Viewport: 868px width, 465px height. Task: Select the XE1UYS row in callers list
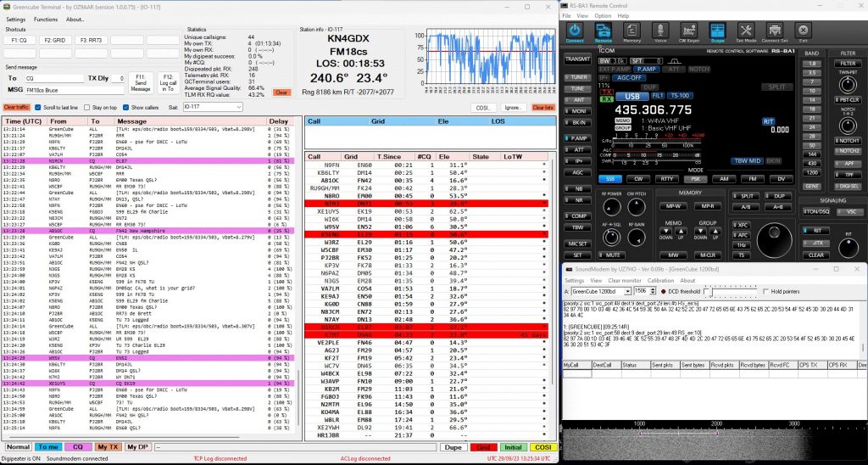click(x=426, y=211)
